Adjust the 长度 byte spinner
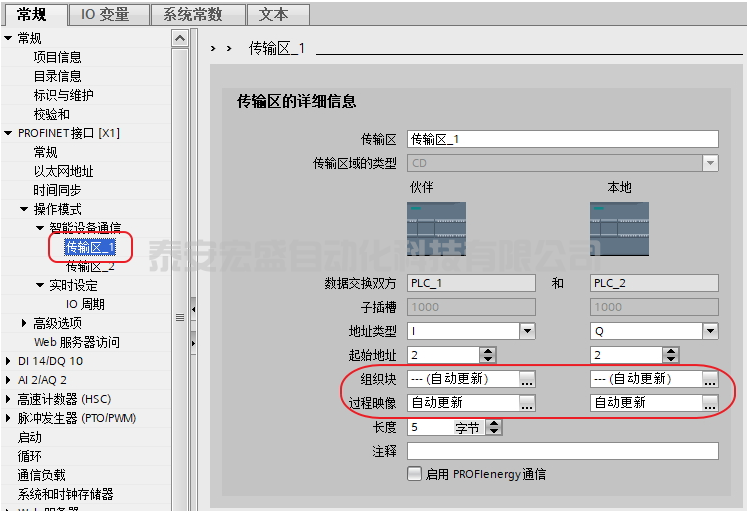Image resolution: width=747 pixels, height=513 pixels. (493, 427)
